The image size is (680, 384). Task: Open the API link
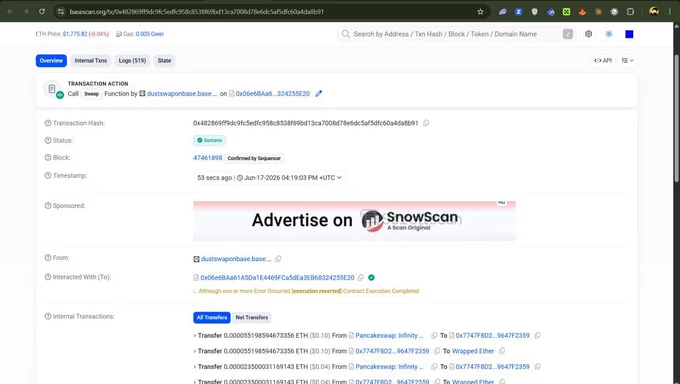click(x=603, y=61)
